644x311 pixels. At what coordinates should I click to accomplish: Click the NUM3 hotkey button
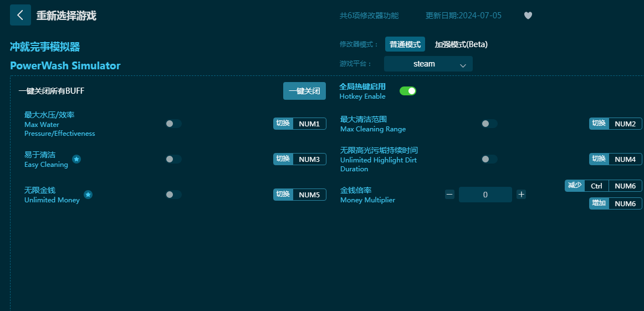pyautogui.click(x=309, y=159)
